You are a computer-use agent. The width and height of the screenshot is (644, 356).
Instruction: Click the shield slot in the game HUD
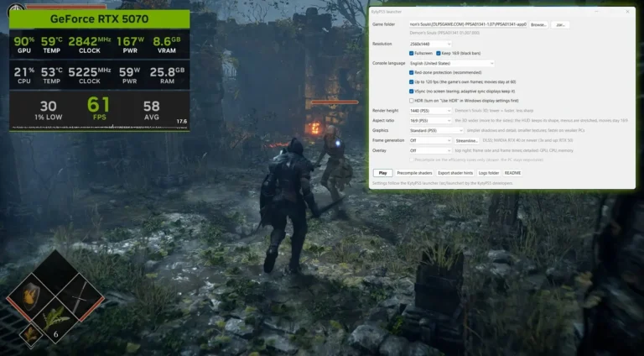(30, 296)
